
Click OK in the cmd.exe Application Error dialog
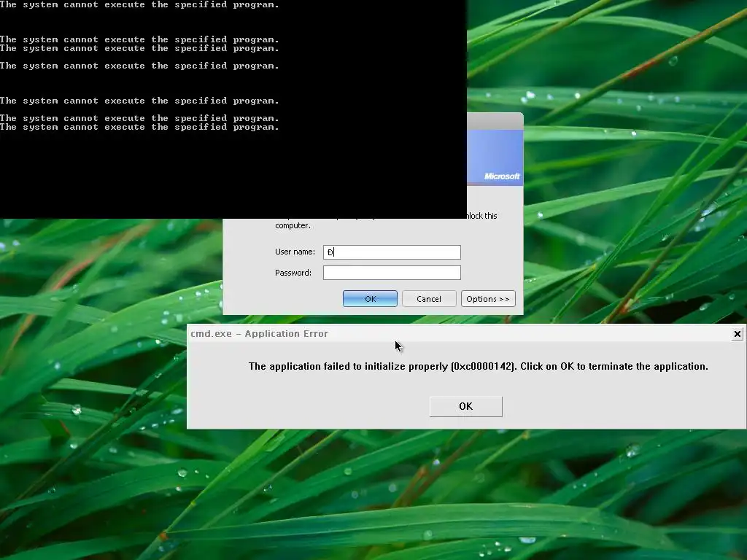[465, 406]
